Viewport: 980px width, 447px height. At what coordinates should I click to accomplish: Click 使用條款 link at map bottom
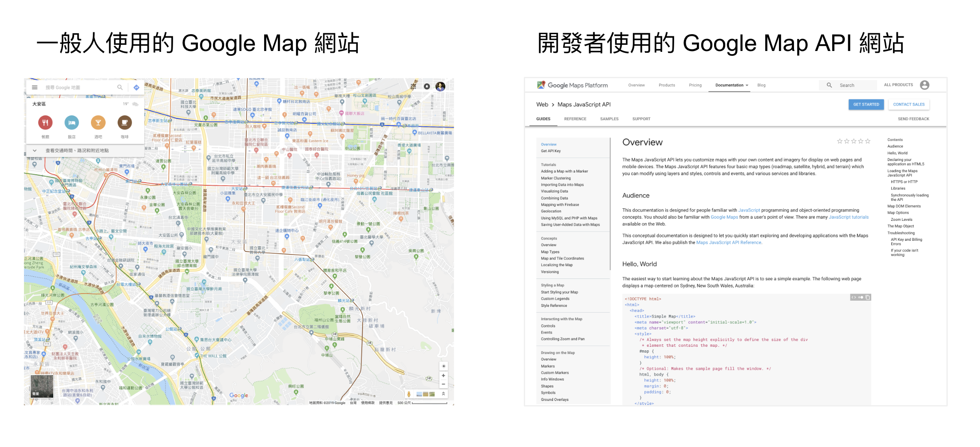point(367,403)
